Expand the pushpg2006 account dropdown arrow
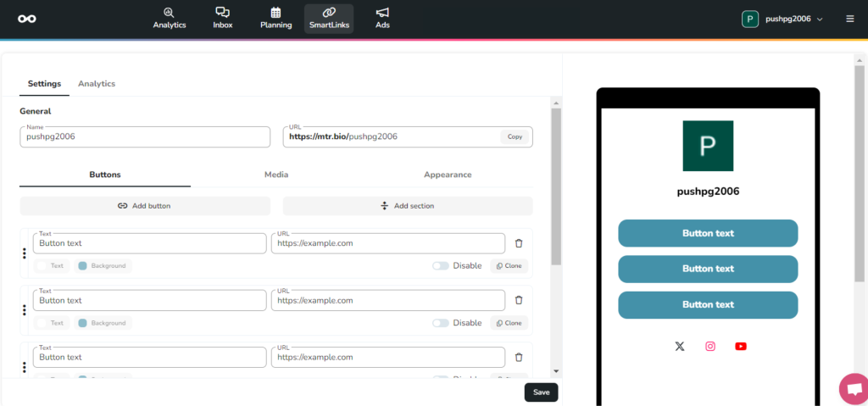The width and height of the screenshot is (868, 406). (x=820, y=19)
